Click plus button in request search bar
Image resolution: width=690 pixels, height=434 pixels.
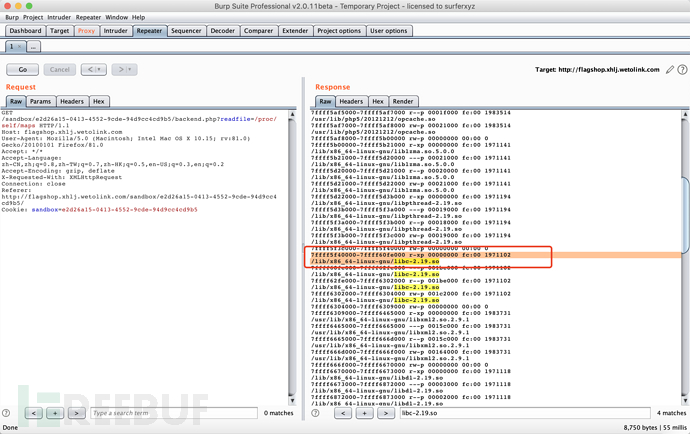pyautogui.click(x=55, y=413)
